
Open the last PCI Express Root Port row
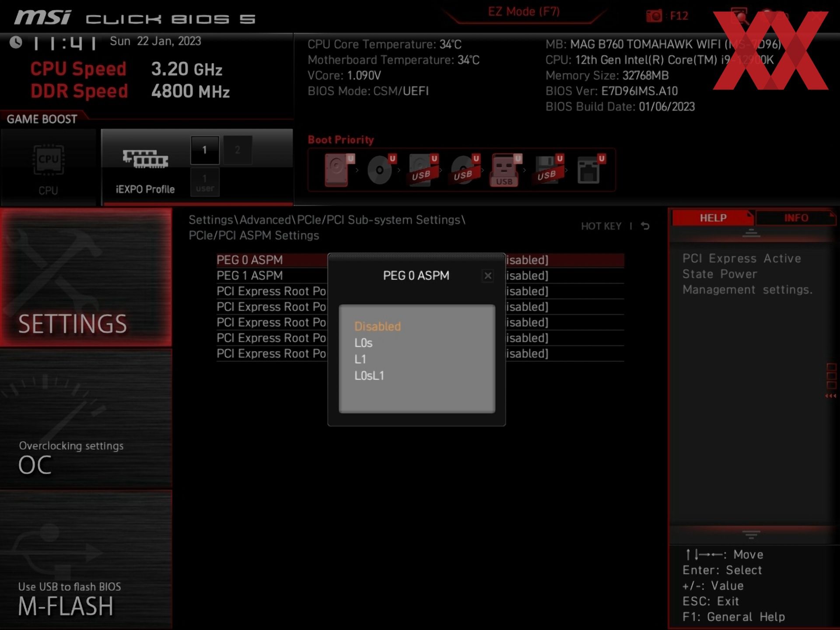point(420,354)
